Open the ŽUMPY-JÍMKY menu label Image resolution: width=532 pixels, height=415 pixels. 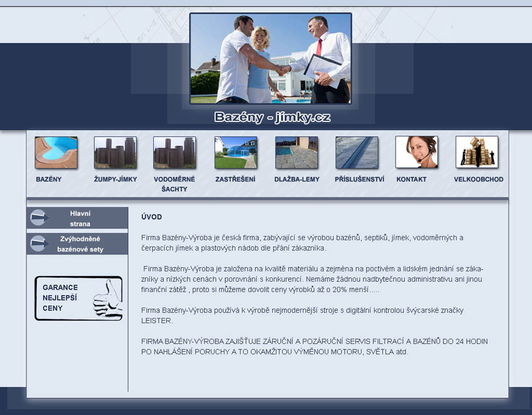click(115, 180)
